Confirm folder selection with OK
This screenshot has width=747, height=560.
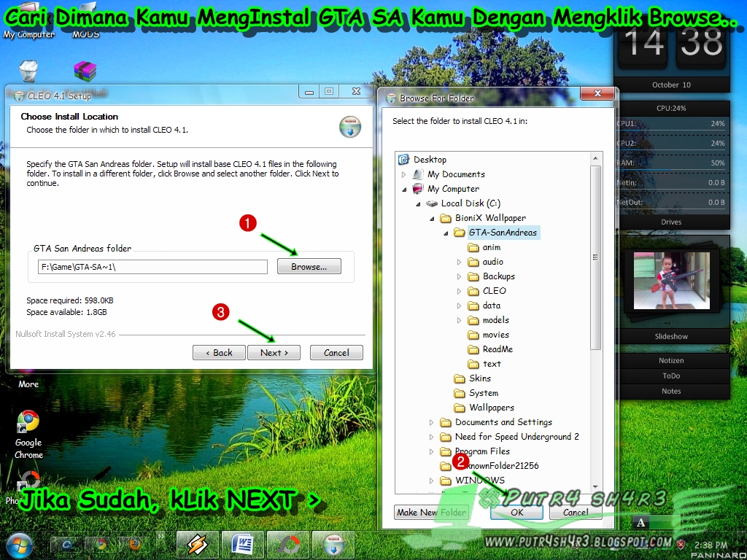tap(517, 512)
